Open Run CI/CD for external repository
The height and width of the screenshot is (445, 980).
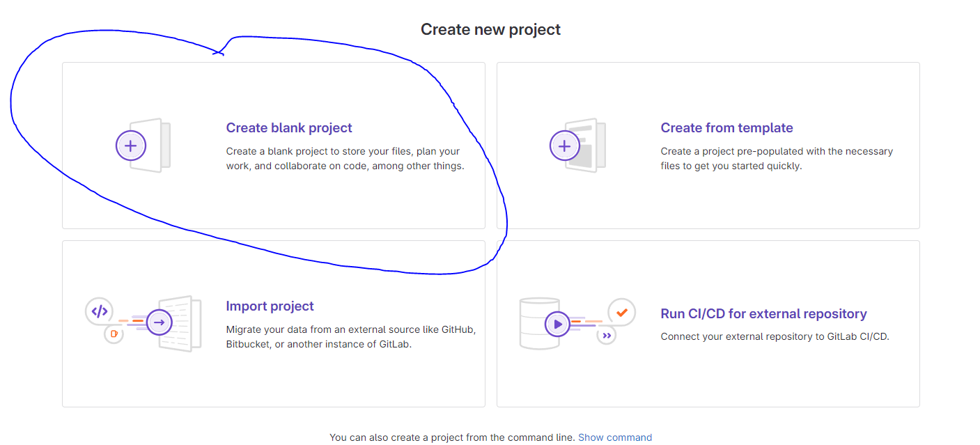click(x=764, y=313)
